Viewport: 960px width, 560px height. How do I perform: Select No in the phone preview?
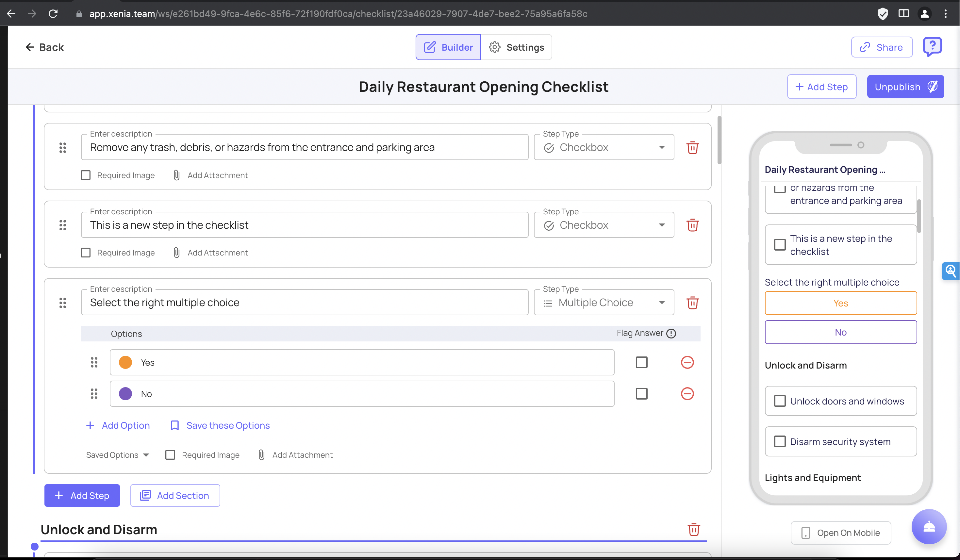click(x=841, y=332)
